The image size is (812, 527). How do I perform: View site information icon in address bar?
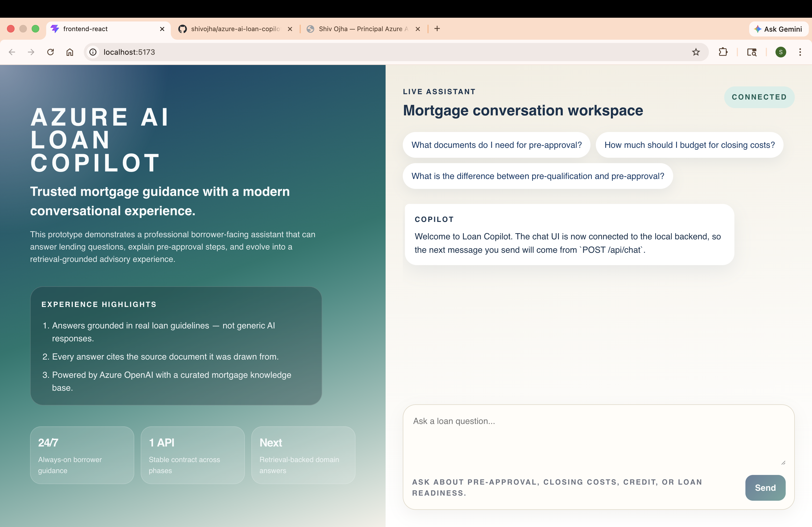point(93,52)
